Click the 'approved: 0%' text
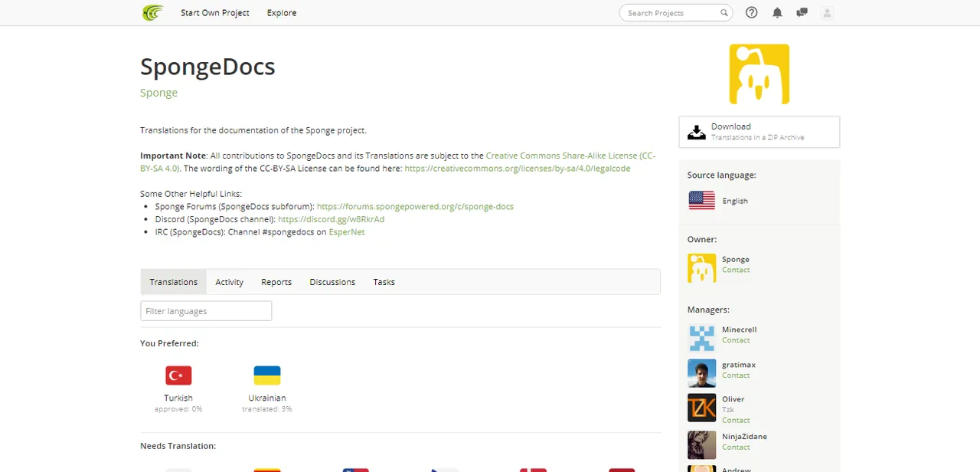This screenshot has width=980, height=472. 178,409
